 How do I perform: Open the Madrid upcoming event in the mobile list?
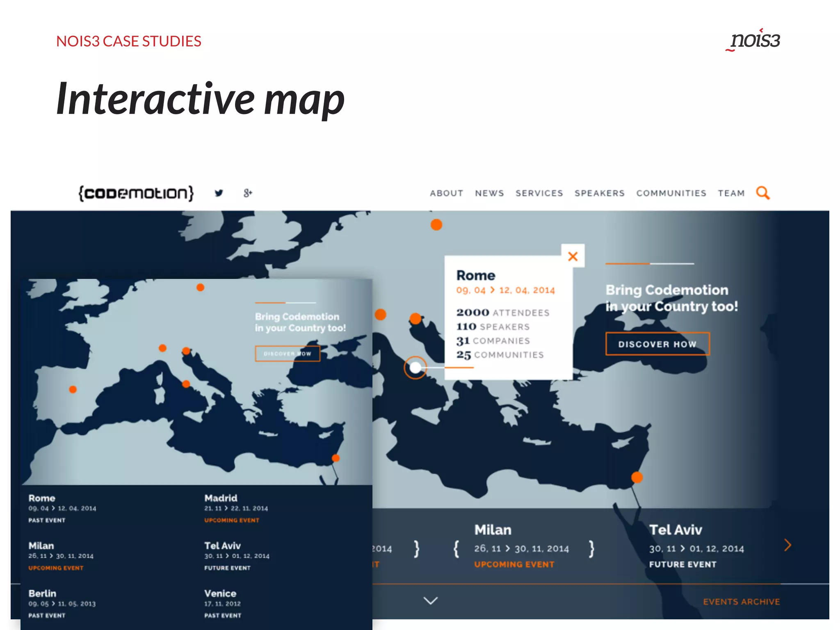click(x=236, y=509)
